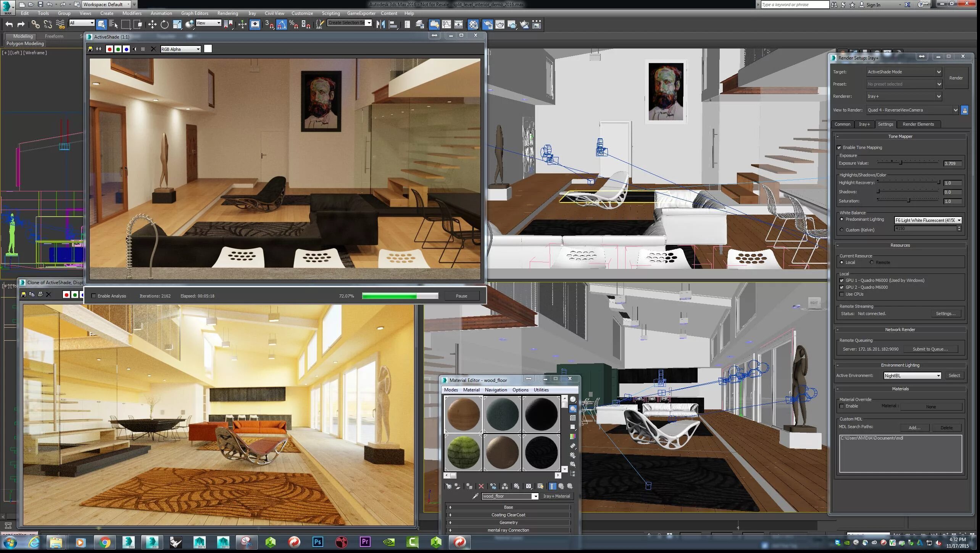The height and width of the screenshot is (553, 980).
Task: Click the Scale transform tool icon
Action: [x=176, y=25]
